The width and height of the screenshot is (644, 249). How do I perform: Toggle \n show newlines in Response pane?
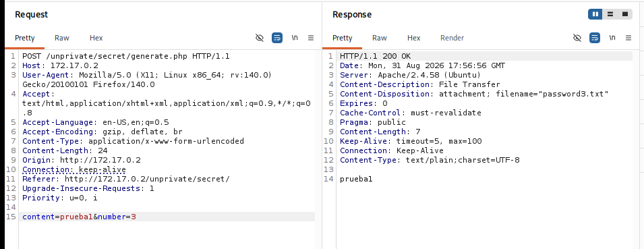coord(612,38)
